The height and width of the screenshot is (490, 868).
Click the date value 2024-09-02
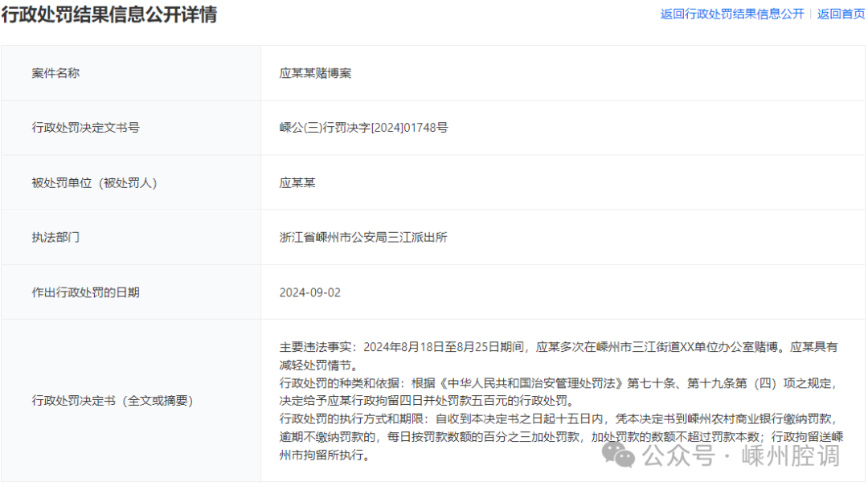click(309, 292)
